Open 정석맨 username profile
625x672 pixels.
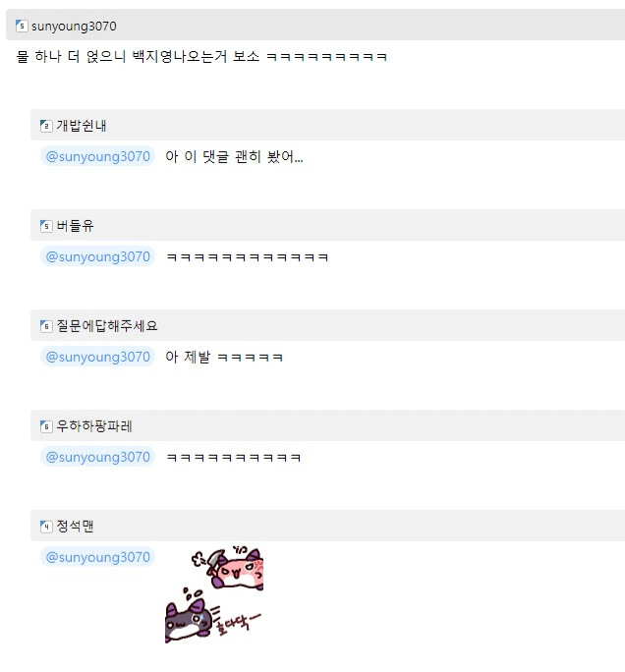(75, 527)
